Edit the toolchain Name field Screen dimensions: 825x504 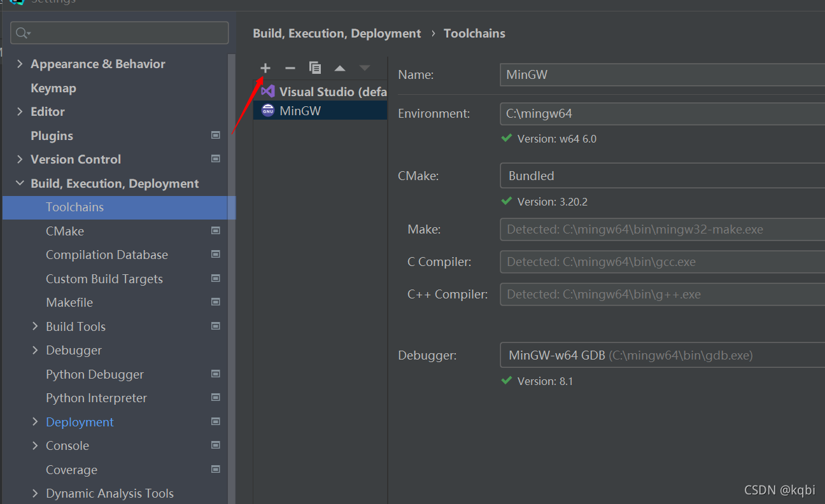662,74
